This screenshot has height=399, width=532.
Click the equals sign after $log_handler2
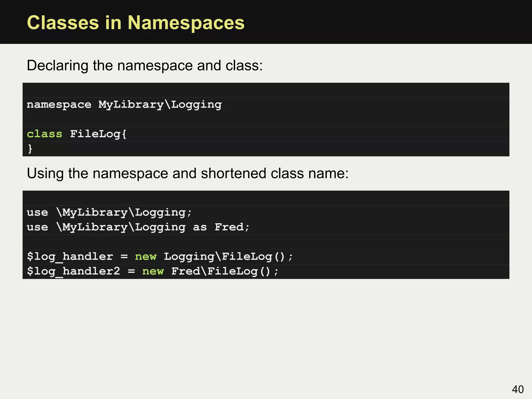[131, 271]
